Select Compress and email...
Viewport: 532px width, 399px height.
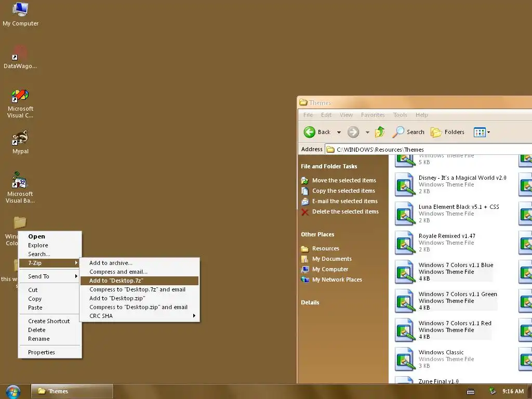139,272
